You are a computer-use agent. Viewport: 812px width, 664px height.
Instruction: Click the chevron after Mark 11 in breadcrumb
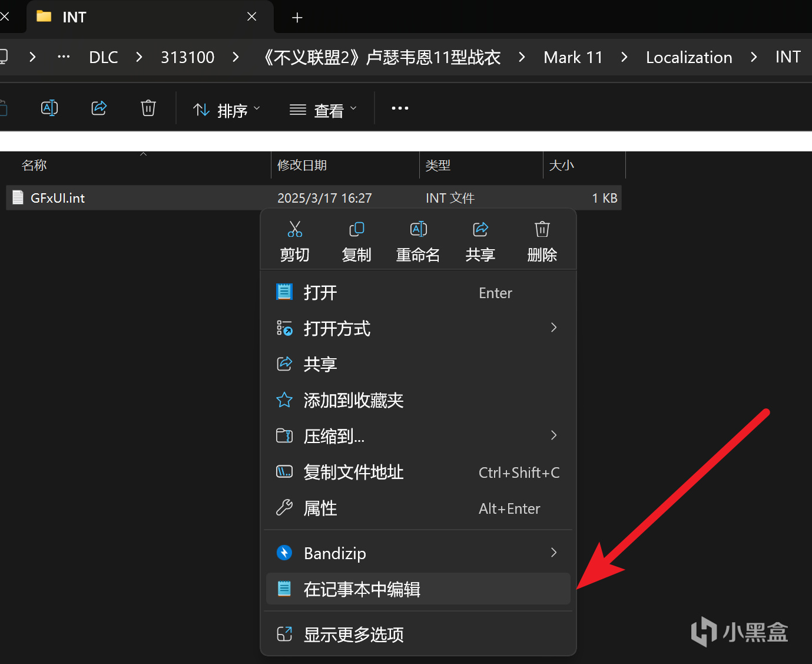coord(624,57)
